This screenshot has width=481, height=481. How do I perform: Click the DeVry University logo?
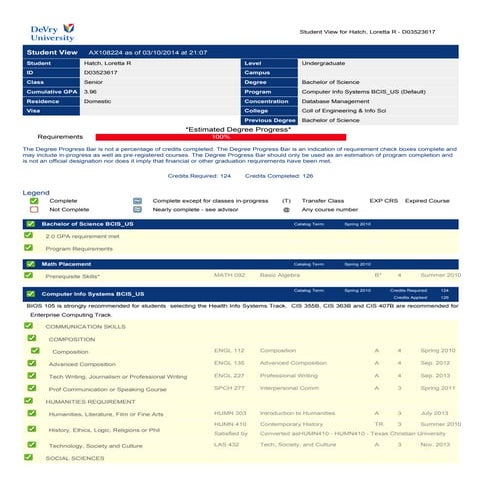tap(52, 33)
